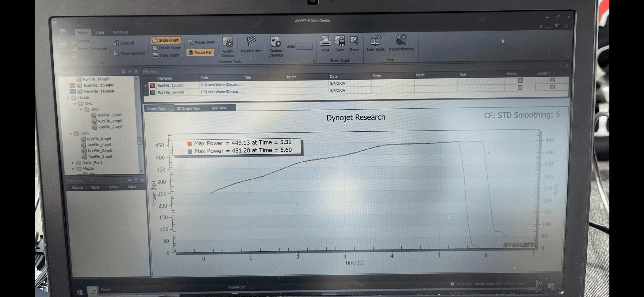Check Hidden for RunFile_15.wp8

(520, 81)
